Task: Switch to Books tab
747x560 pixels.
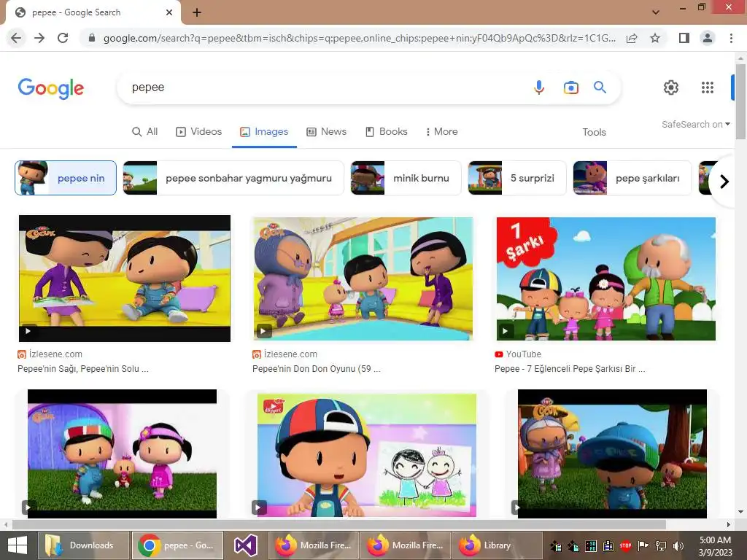Action: (387, 131)
